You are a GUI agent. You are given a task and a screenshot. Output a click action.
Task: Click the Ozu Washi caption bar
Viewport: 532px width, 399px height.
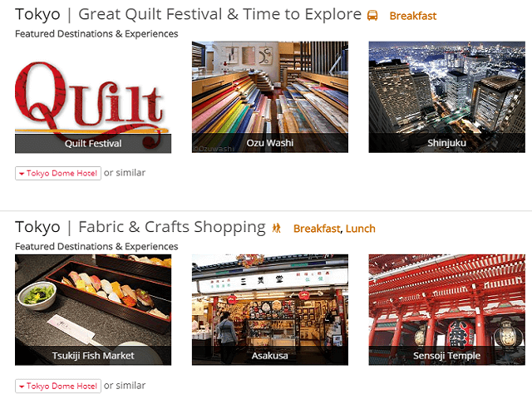coord(270,143)
